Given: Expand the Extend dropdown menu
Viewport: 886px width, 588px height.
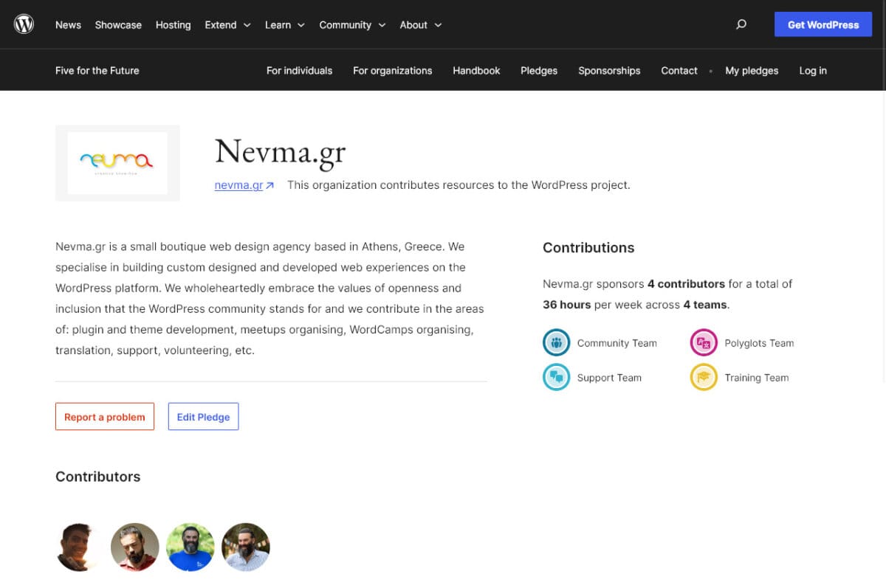Looking at the screenshot, I should click(x=227, y=24).
